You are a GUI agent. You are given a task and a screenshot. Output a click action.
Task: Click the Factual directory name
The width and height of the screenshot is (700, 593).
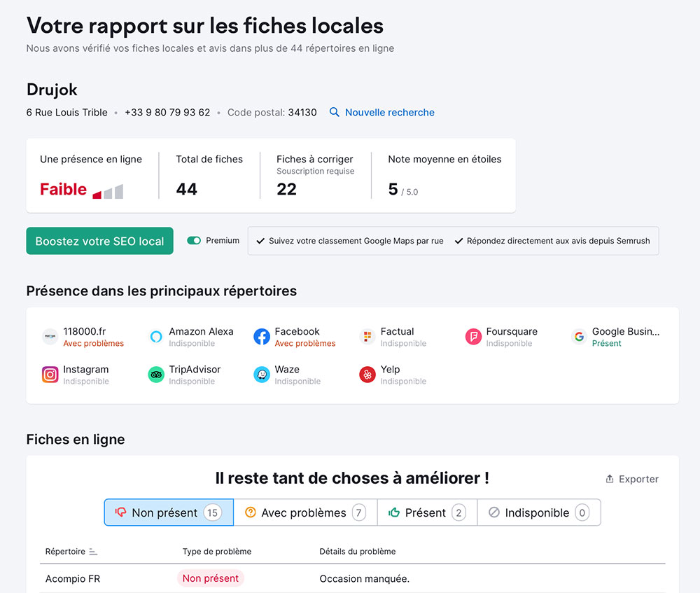coord(398,331)
